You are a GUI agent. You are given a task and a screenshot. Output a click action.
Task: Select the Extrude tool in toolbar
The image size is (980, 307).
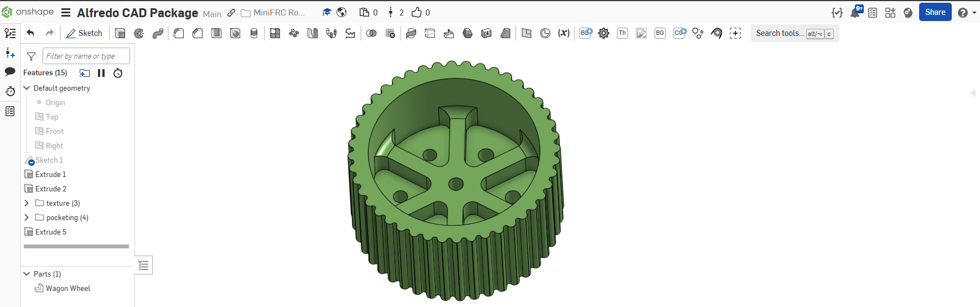[120, 33]
